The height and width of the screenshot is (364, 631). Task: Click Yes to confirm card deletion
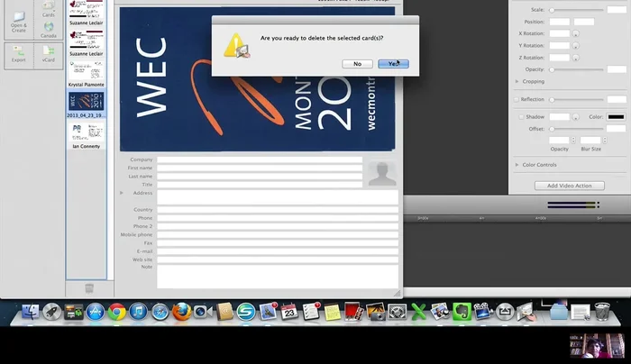pyautogui.click(x=393, y=64)
